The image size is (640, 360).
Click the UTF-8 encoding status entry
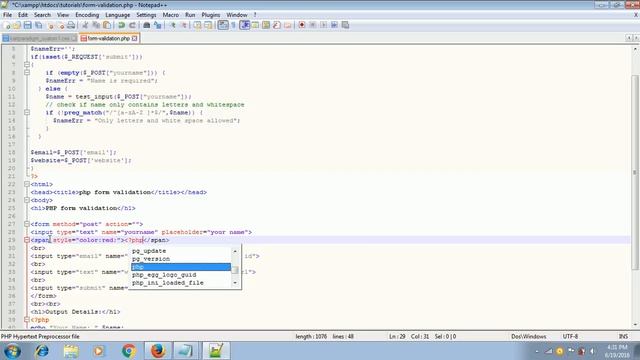pos(570,336)
